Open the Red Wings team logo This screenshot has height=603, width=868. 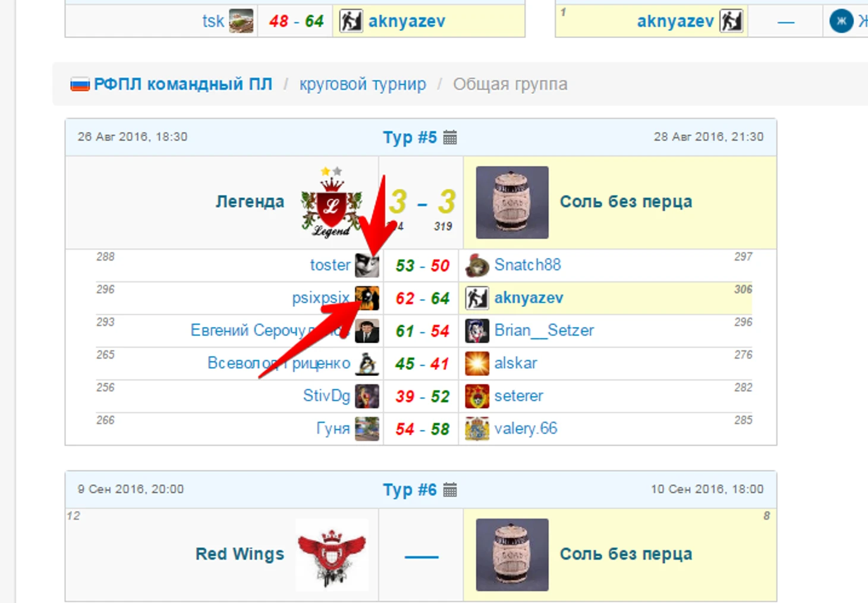point(332,555)
